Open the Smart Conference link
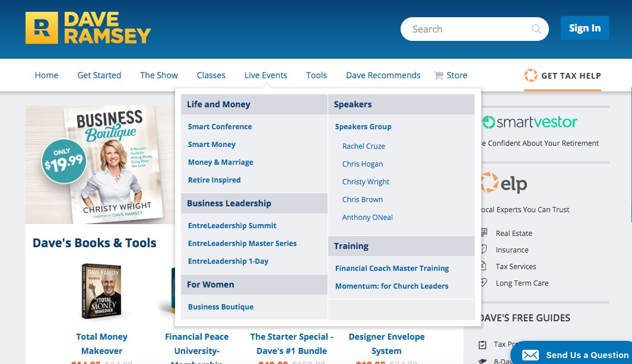This screenshot has height=364, width=632. 220,126
